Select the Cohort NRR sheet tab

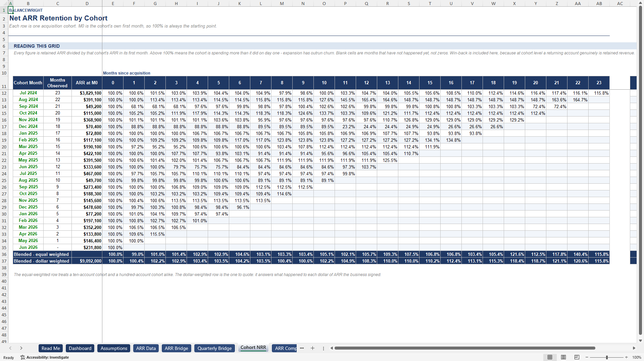tap(253, 348)
